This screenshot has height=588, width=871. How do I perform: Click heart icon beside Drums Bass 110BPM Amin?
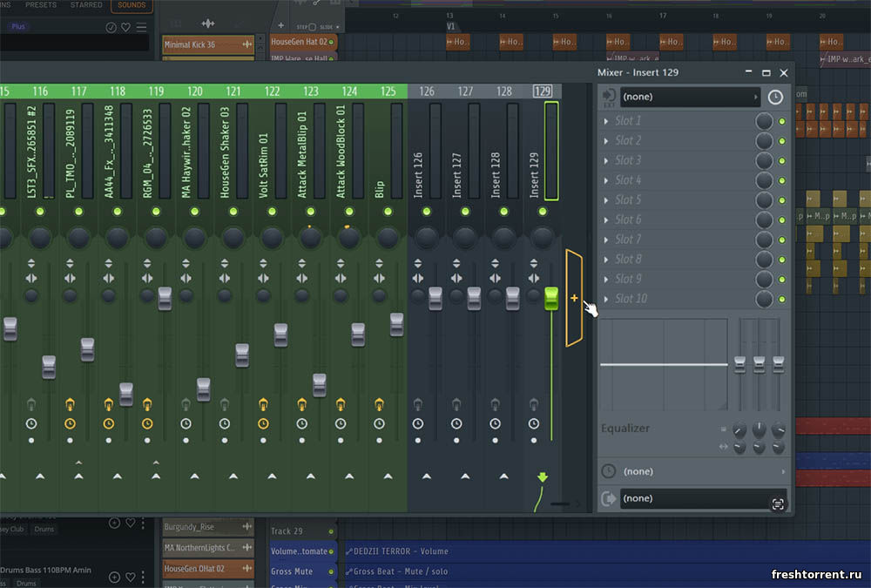click(x=130, y=577)
